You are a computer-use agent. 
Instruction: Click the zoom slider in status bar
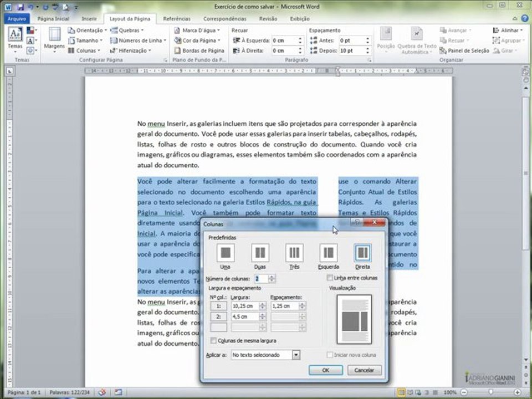pos(490,392)
